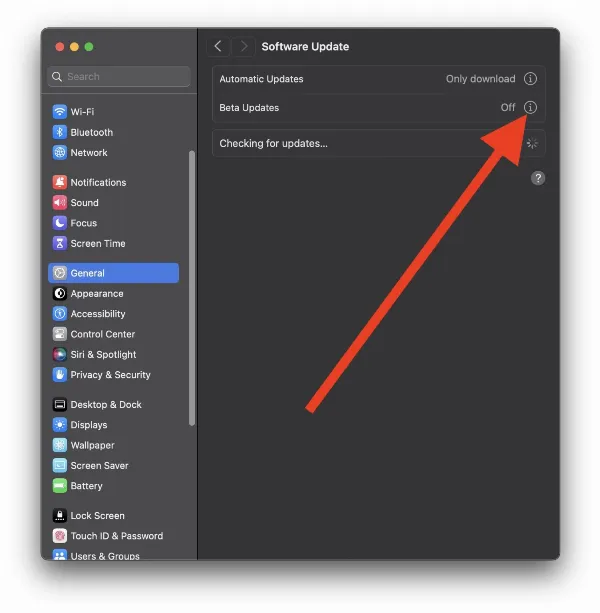Click the help question mark button
The image size is (600, 613).
pos(538,178)
